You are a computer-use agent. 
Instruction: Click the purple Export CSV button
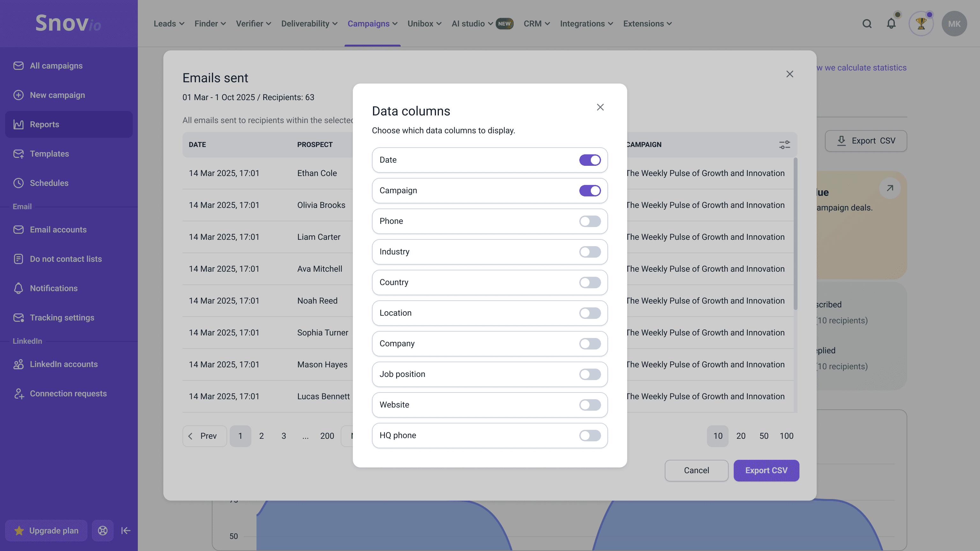tap(766, 470)
